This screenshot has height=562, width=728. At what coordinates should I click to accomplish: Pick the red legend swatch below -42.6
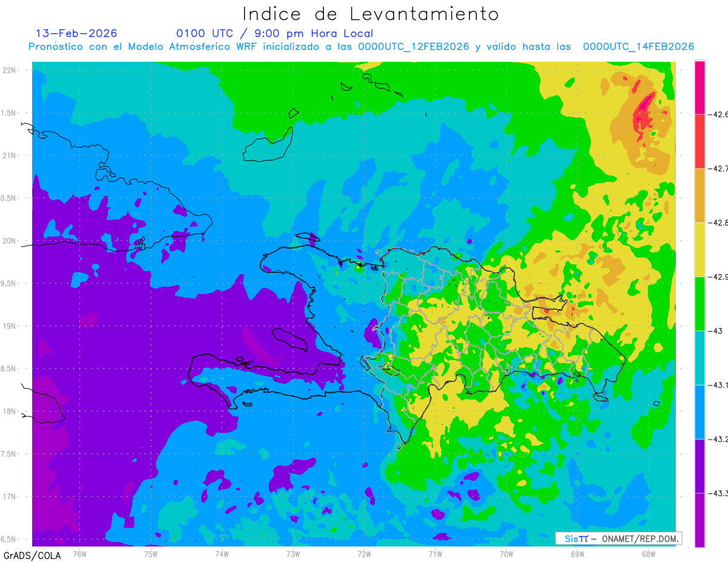tap(699, 141)
